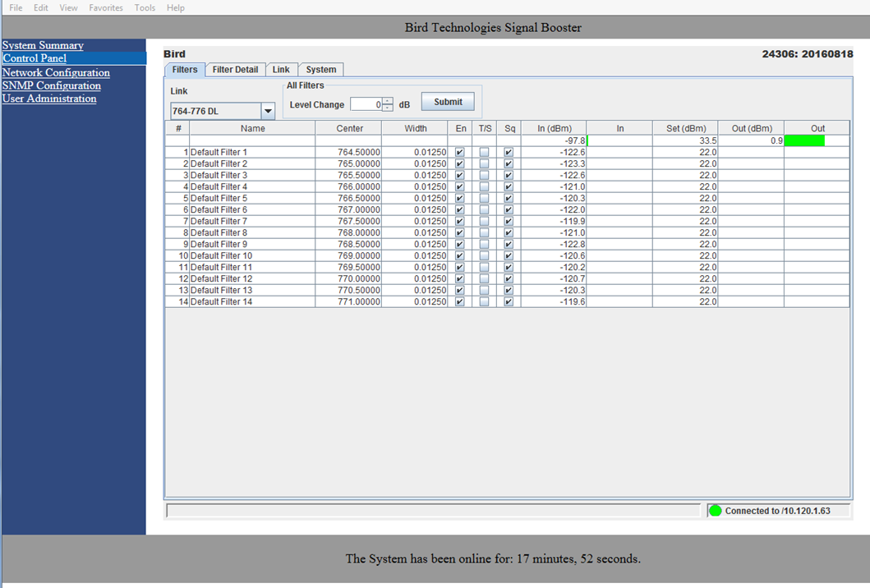Viewport: 870px width, 588px height.
Task: Click input level -119.6
Action: pos(554,301)
